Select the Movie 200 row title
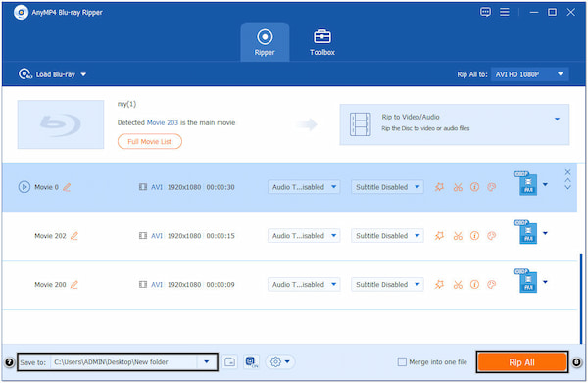This screenshot has width=588, height=383. point(50,285)
